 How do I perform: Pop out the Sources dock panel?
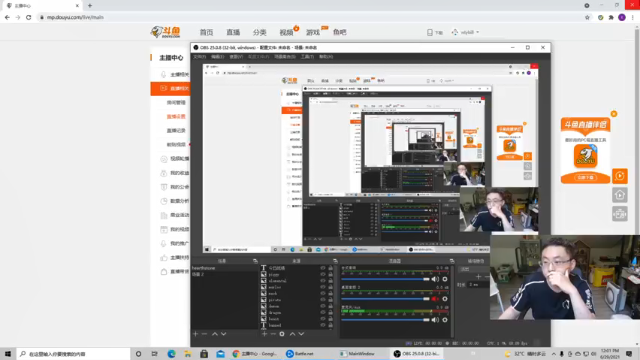336,261
